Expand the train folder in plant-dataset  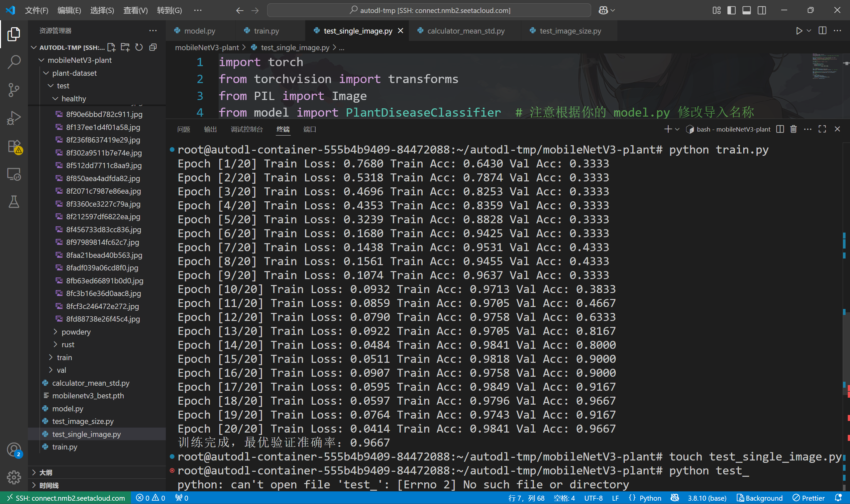(64, 357)
